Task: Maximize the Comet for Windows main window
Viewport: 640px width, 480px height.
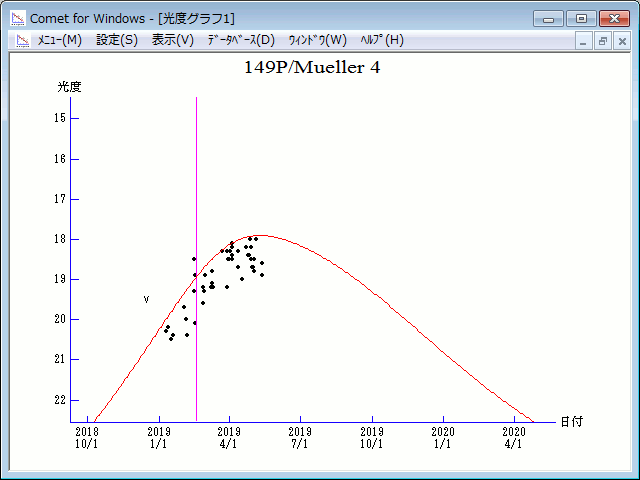Action: (580, 18)
